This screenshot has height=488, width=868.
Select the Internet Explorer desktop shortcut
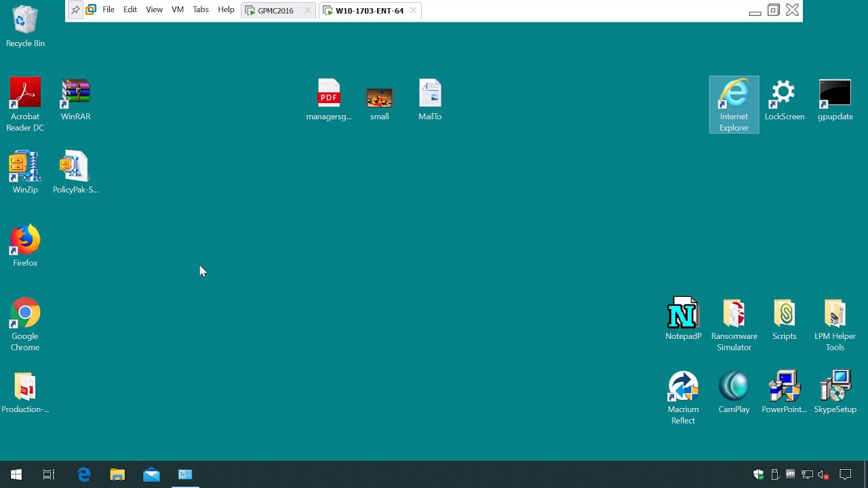click(x=734, y=105)
